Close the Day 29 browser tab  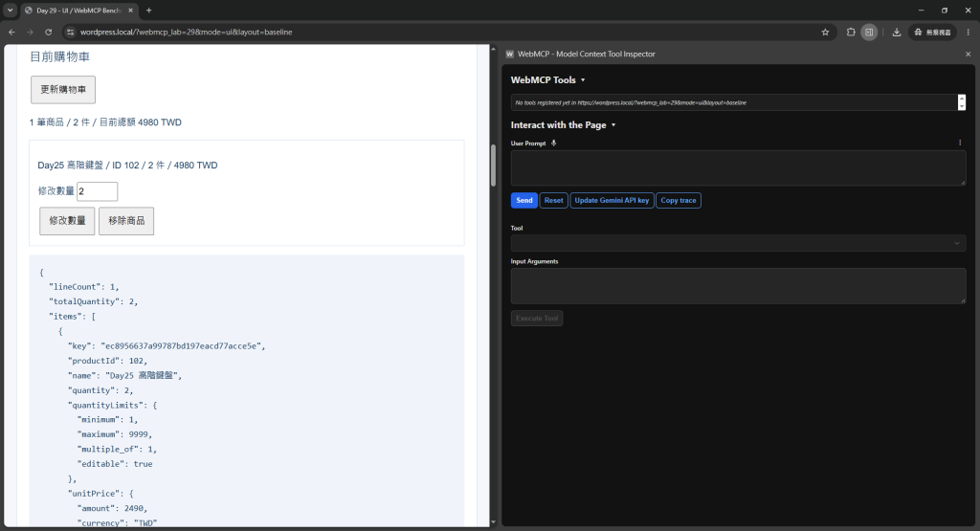pyautogui.click(x=130, y=10)
